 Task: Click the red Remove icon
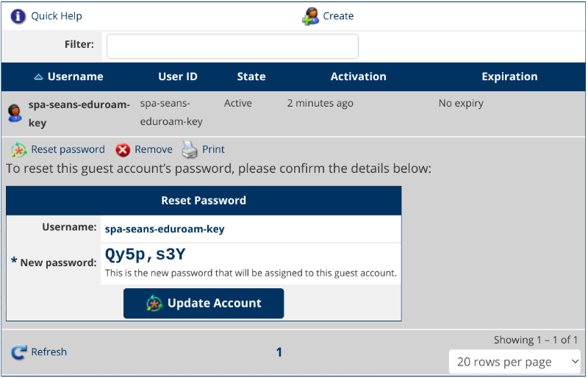pyautogui.click(x=123, y=150)
